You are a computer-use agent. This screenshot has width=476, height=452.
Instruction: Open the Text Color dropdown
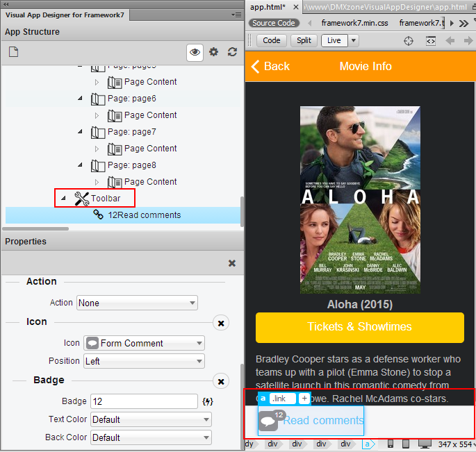pyautogui.click(x=151, y=419)
